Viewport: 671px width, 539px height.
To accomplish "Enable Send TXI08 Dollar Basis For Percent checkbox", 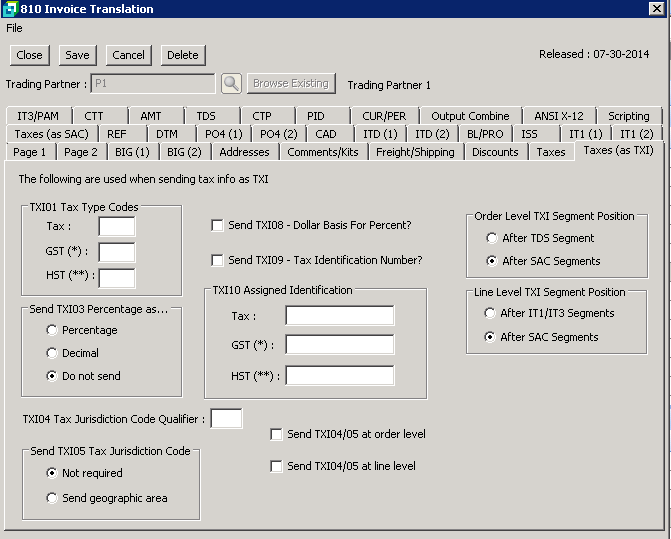I will [217, 226].
